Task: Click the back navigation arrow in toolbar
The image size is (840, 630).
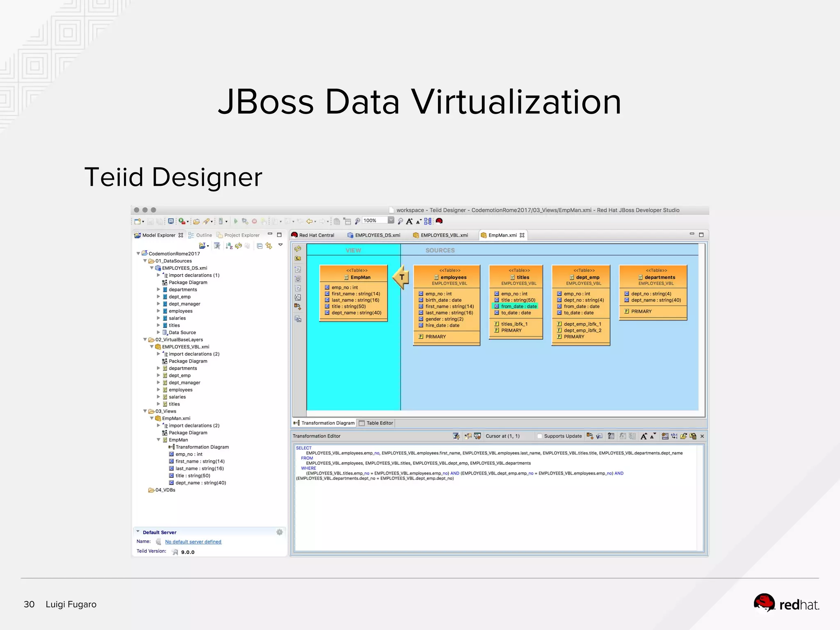Action: tap(310, 221)
